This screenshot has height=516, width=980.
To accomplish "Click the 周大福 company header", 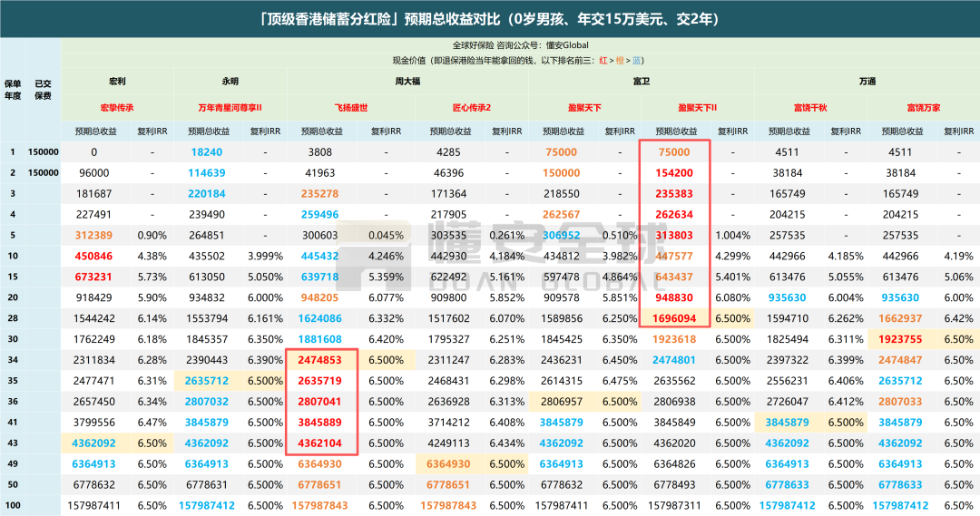I will 406,82.
